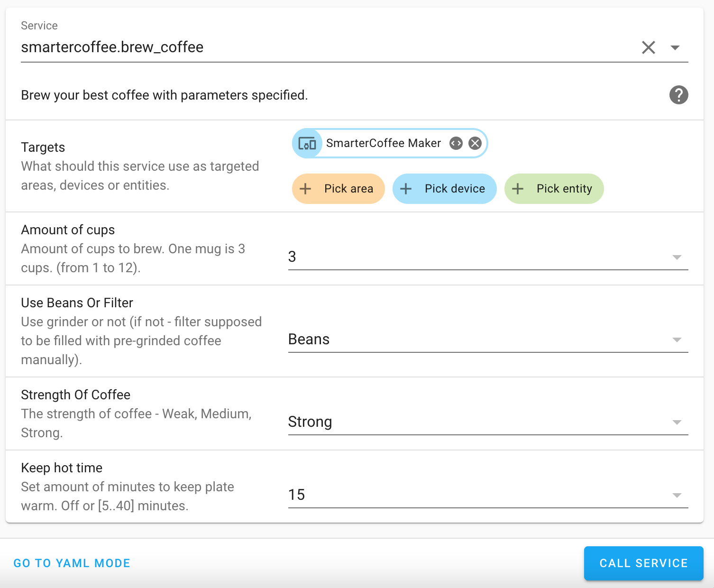Switch to YAML mode
This screenshot has width=714, height=588.
[x=72, y=563]
